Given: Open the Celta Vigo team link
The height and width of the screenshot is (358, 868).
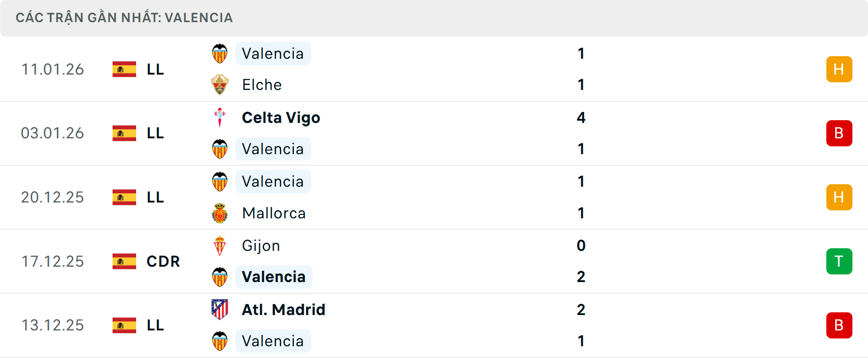Looking at the screenshot, I should click(x=281, y=118).
